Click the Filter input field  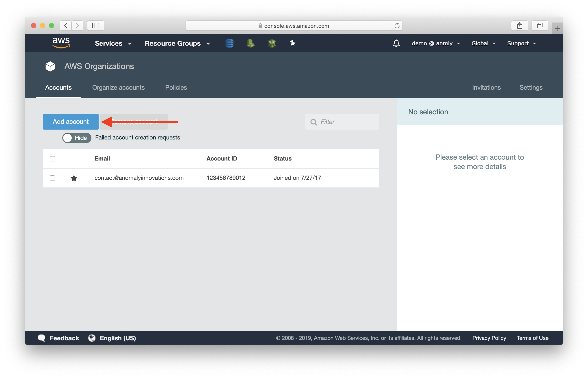342,122
